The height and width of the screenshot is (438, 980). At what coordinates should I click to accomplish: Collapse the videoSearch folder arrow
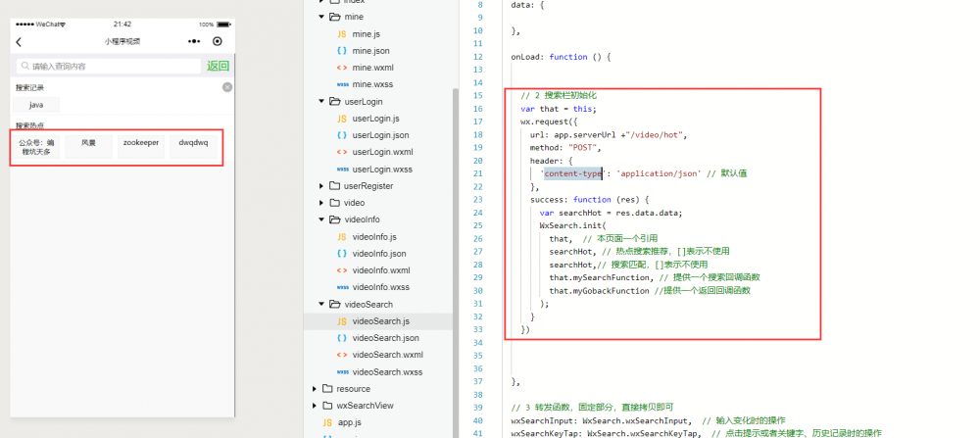point(321,305)
